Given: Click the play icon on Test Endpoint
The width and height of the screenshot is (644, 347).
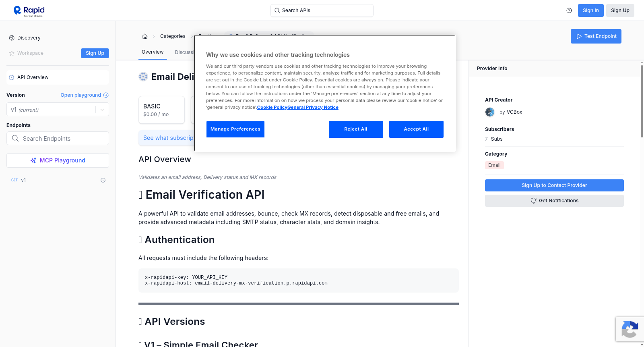Looking at the screenshot, I should [x=579, y=36].
